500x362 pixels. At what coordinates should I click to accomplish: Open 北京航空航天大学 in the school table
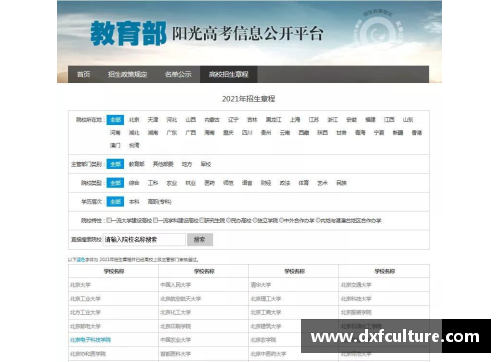(x=181, y=299)
